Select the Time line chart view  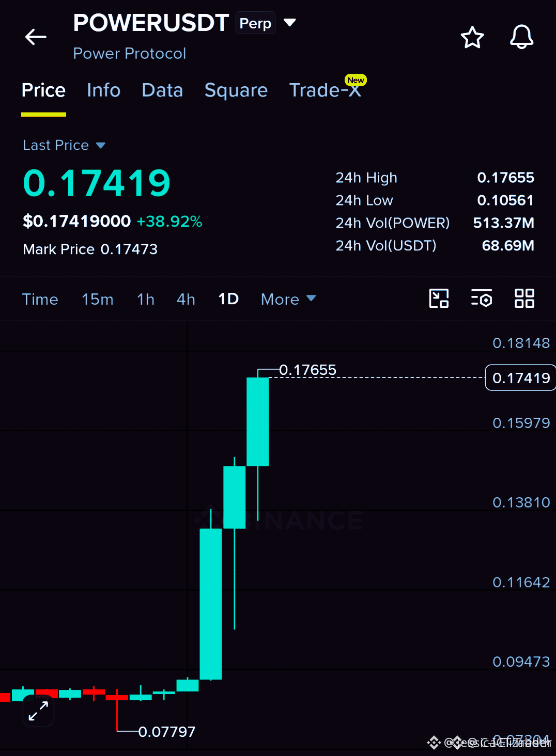[x=40, y=299]
